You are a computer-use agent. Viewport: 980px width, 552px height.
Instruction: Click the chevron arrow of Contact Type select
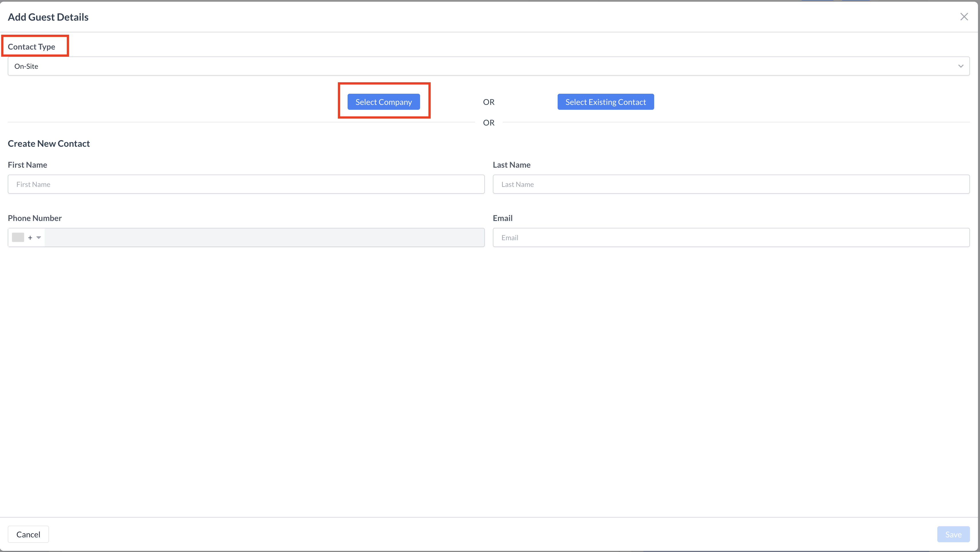coord(960,66)
